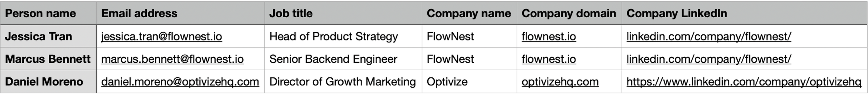This screenshot has width=868, height=95.
Task: Open flownest.io domain link in Marcus's row
Action: (549, 59)
